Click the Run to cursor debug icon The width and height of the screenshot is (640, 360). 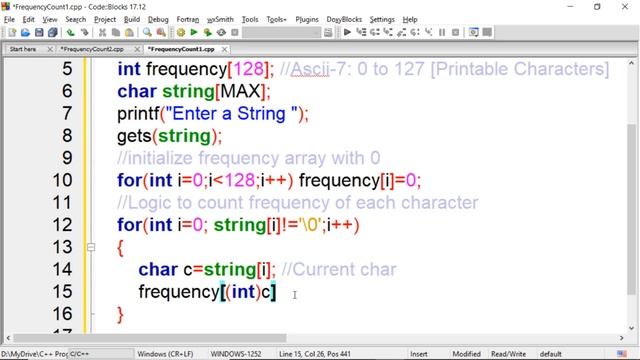[361, 32]
